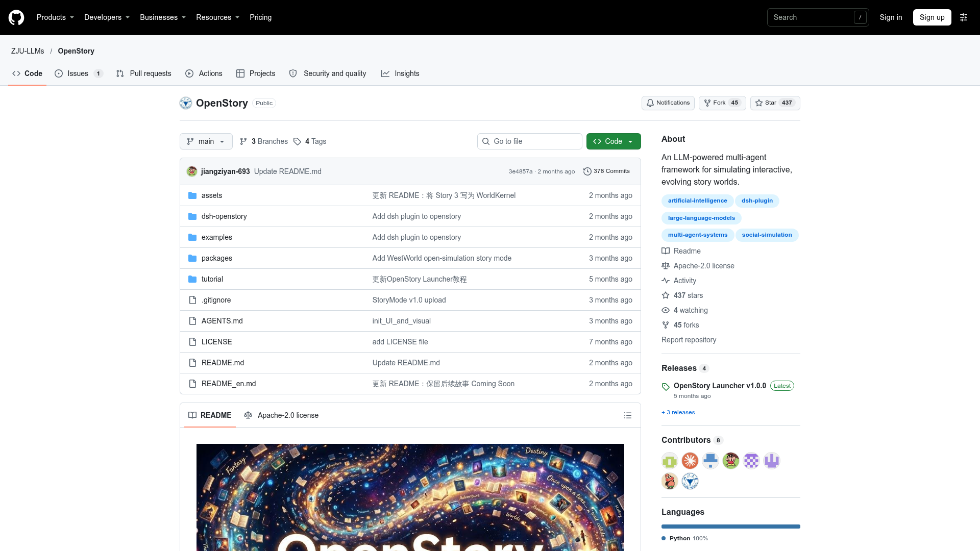980x551 pixels.
Task: Open the GitHub homepage logo
Action: point(16,17)
